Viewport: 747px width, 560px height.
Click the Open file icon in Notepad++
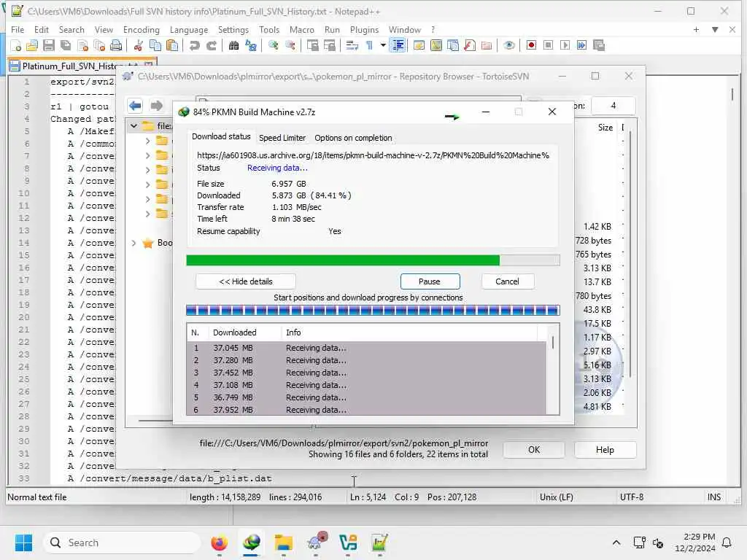click(32, 46)
